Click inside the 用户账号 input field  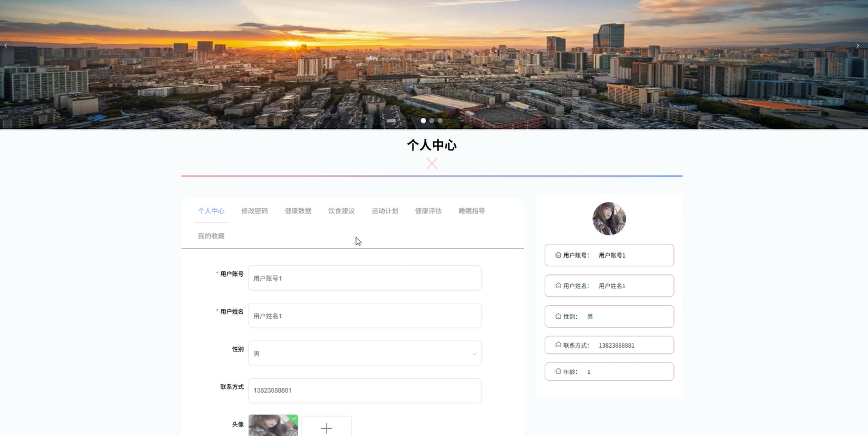(365, 278)
